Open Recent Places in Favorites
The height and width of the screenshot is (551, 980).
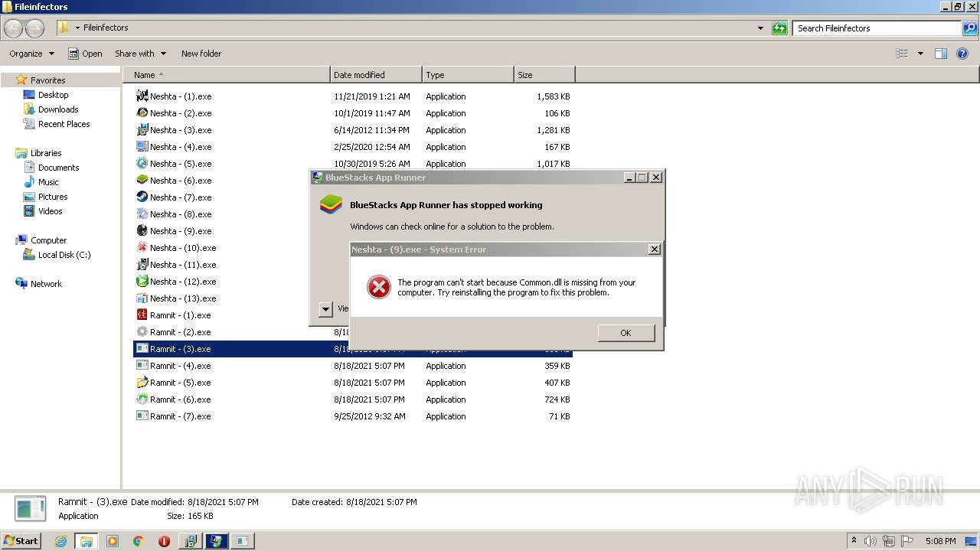(64, 124)
